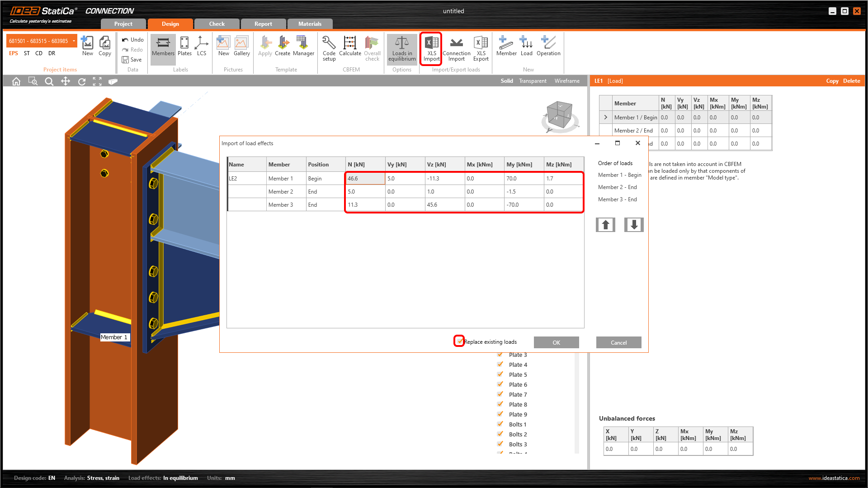Screen dimensions: 868x488
Task: Open the Connection Import tool
Action: 456,48
